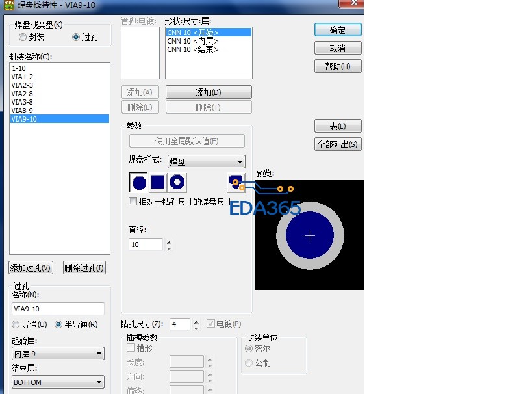The width and height of the screenshot is (532, 394).
Task: Select VIA9-10 in the via list
Action: point(59,119)
